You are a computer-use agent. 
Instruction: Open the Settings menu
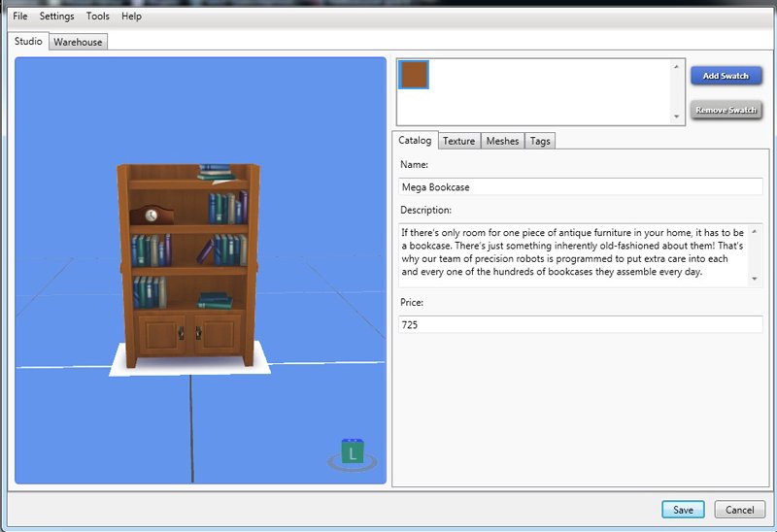point(56,17)
